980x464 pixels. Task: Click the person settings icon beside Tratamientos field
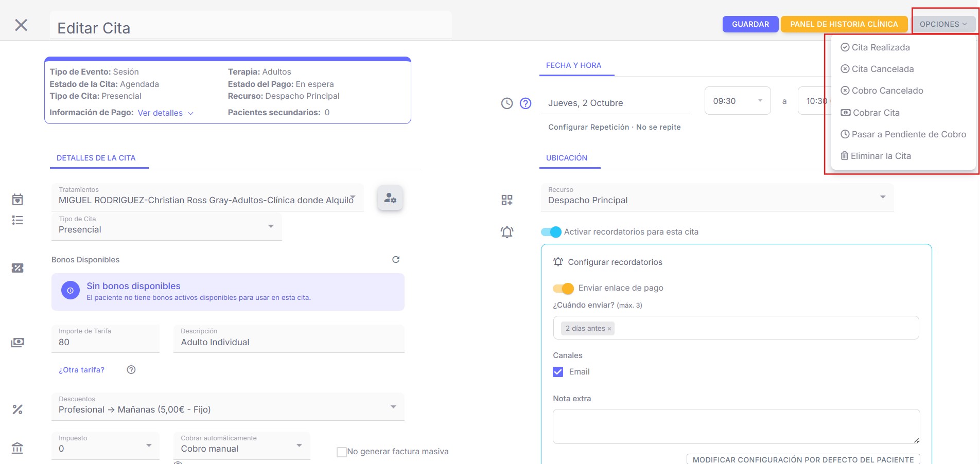pyautogui.click(x=390, y=198)
